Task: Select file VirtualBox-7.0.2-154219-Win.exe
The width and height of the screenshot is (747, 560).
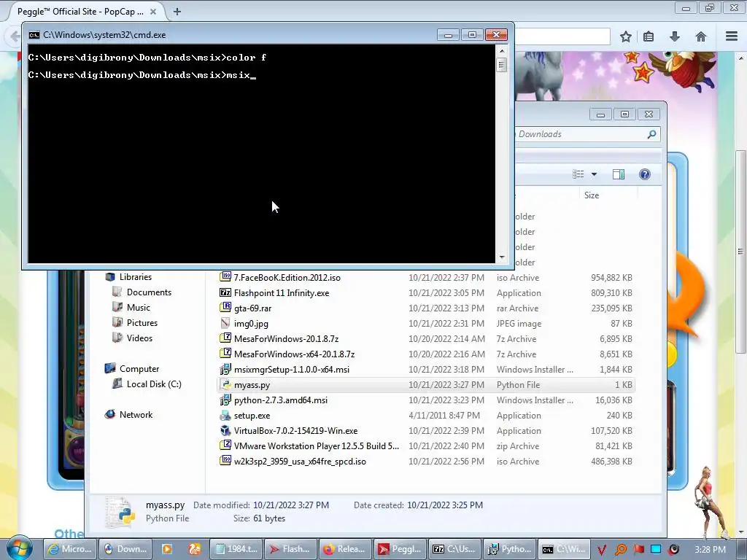Action: click(x=295, y=430)
